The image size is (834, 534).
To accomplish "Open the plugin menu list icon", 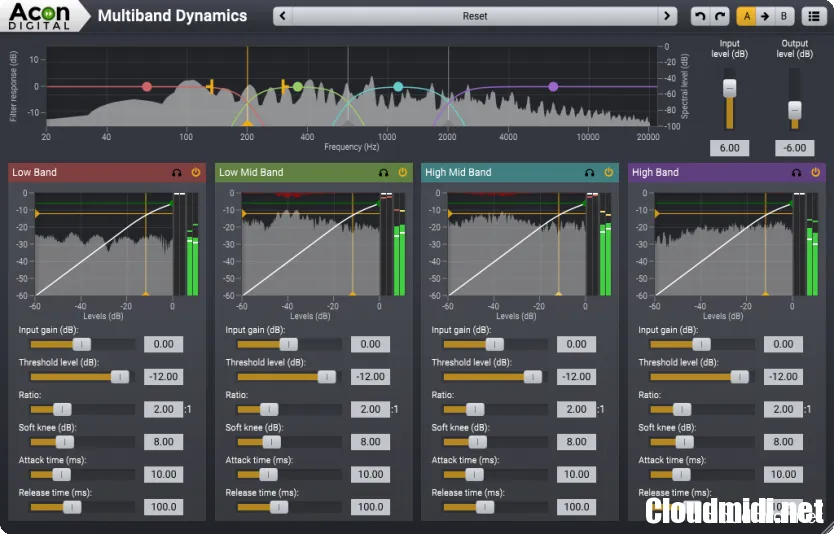I will 815,16.
